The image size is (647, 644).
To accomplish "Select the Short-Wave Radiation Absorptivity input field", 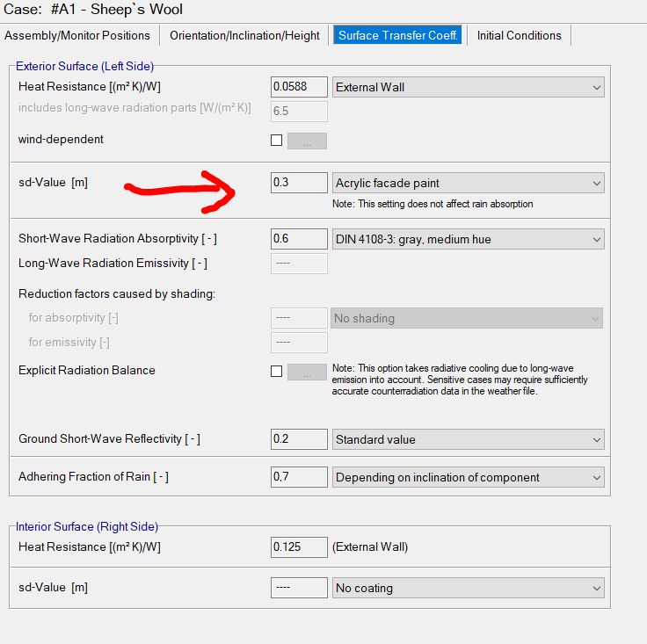I will tap(299, 239).
